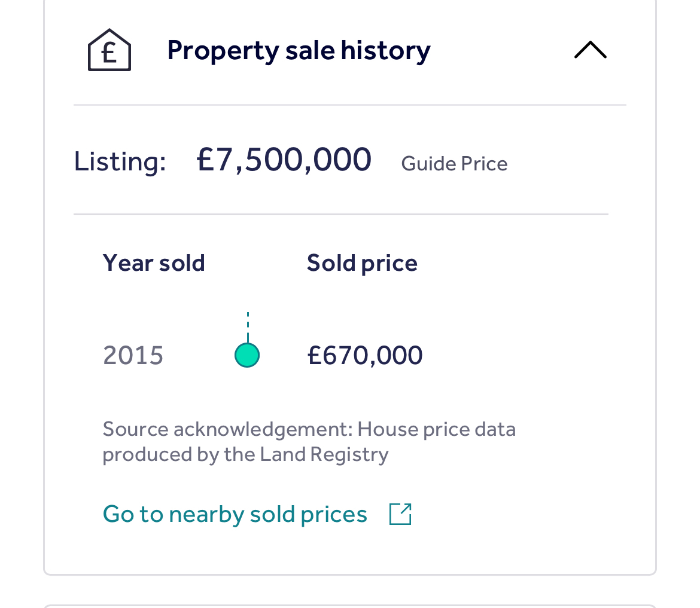Screen dimensions: 700x608
Task: Click the £670,000 sold price value
Action: click(365, 356)
